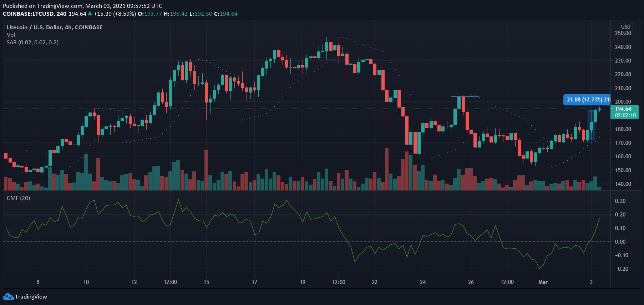This screenshot has height=305, width=644.
Task: Click the date label 19 on time axis
Action: (x=303, y=282)
